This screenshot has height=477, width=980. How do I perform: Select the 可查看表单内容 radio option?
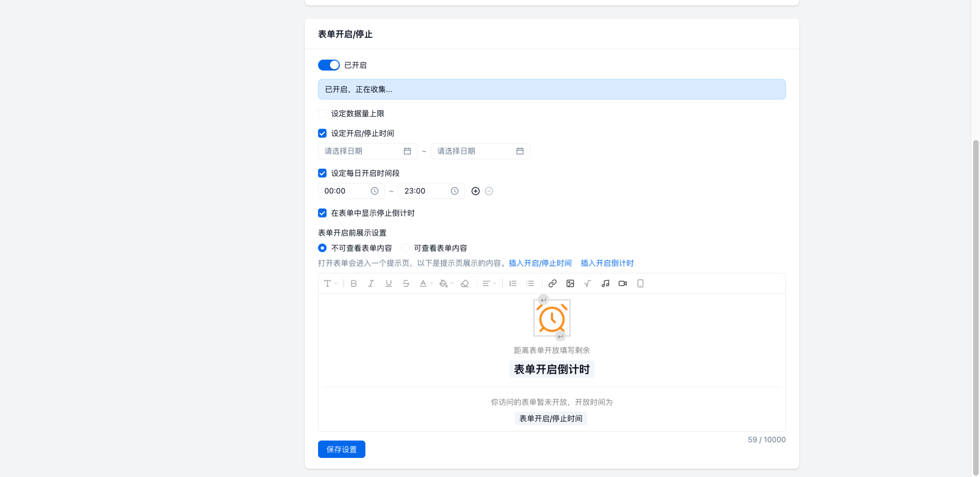(x=405, y=248)
